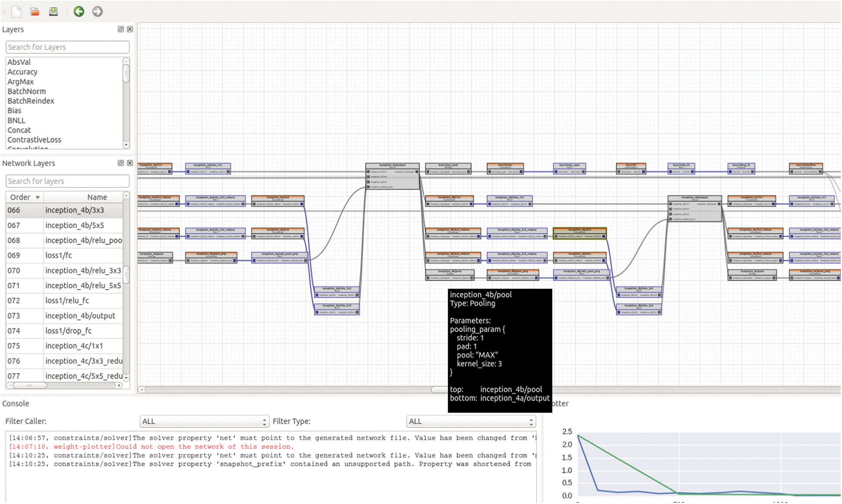
Task: Open project with the folder icon
Action: pyautogui.click(x=35, y=12)
